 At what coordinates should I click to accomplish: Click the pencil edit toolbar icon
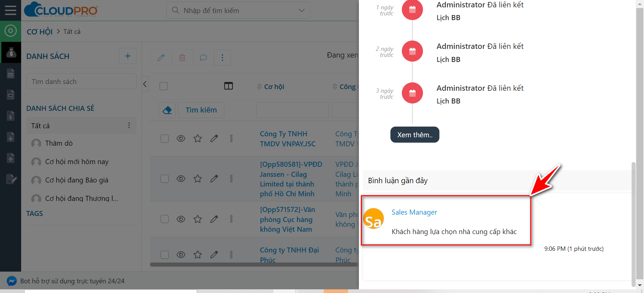[x=161, y=58]
